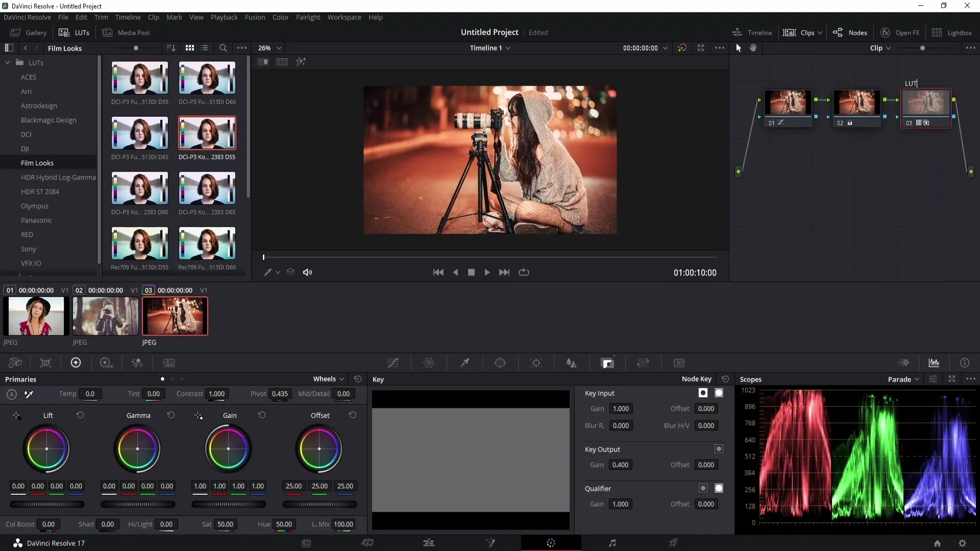Select clip 01 thumbnail in timeline
This screenshot has height=551, width=980.
[x=36, y=316]
